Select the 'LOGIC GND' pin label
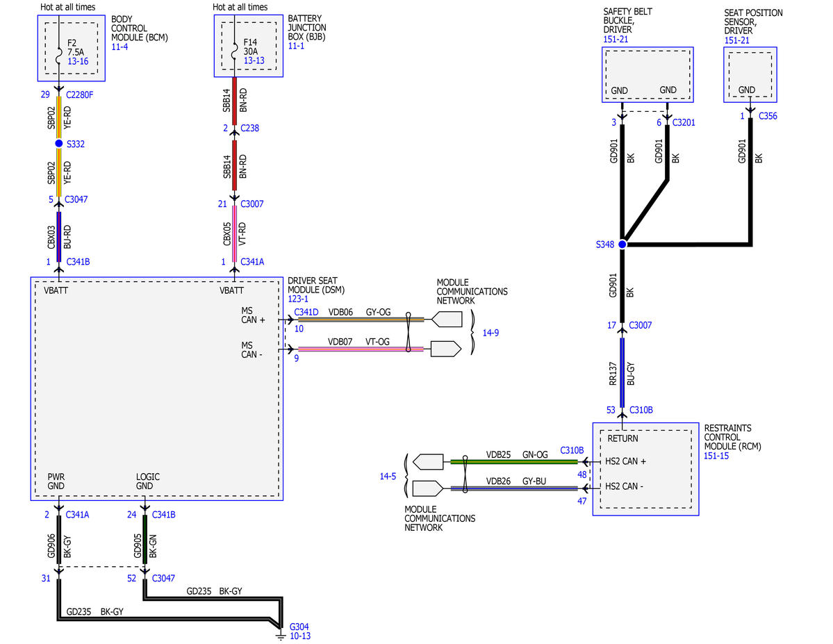 148,481
